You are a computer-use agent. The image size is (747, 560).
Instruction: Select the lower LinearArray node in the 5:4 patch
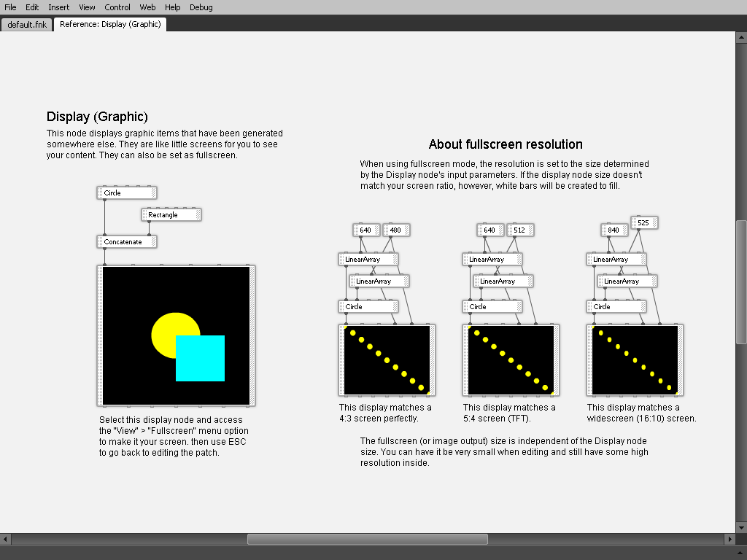coord(503,281)
